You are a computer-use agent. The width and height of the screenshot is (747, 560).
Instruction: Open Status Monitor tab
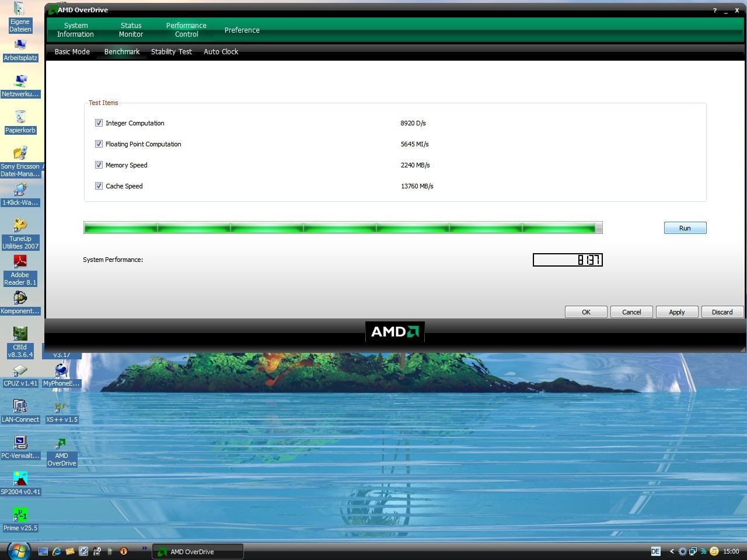131,30
